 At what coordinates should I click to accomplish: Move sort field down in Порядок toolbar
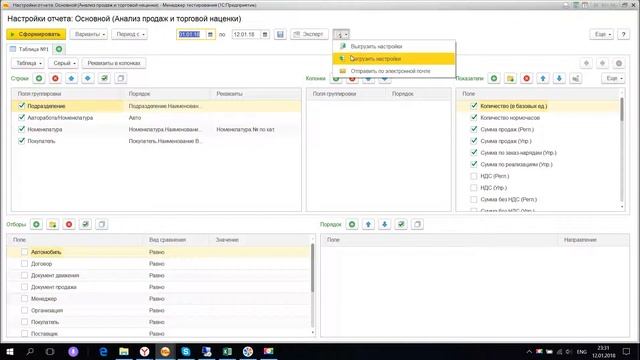point(384,224)
